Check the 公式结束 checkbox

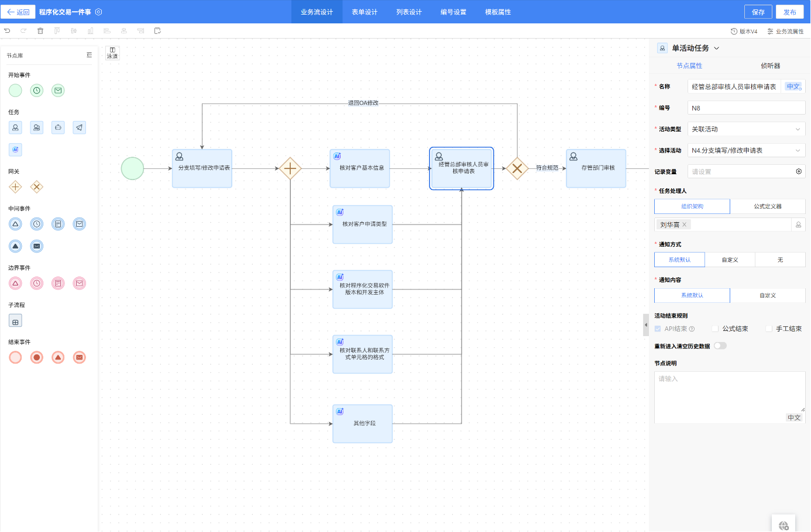715,329
